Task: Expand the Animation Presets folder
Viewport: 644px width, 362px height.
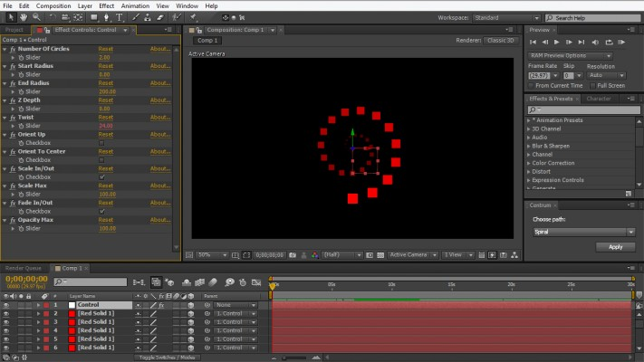Action: [530, 119]
